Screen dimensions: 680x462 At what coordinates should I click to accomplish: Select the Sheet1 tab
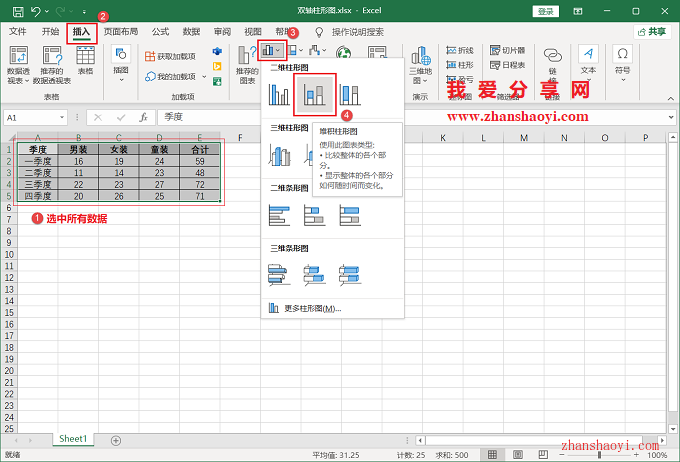point(73,439)
